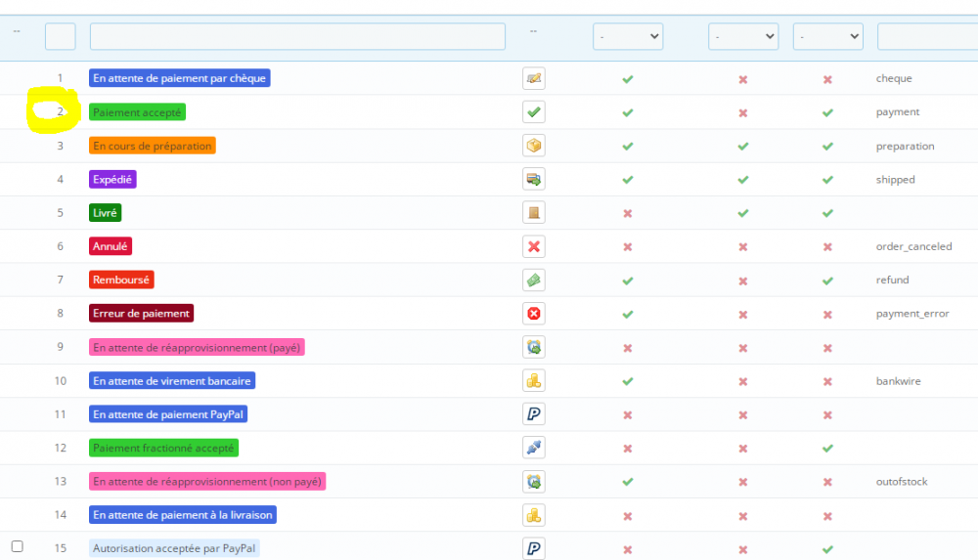Viewport: 978px width, 560px height.
Task: Click the 'payment' template cell
Action: (898, 112)
